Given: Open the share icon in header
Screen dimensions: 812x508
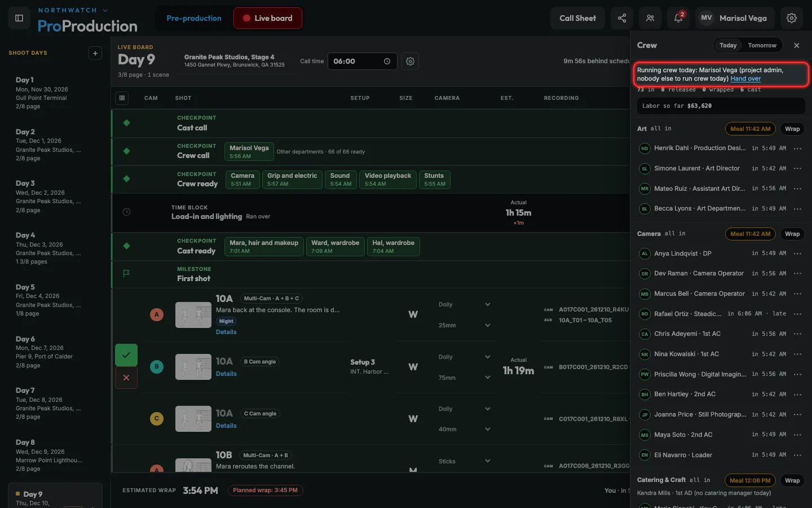Looking at the screenshot, I should click(622, 18).
